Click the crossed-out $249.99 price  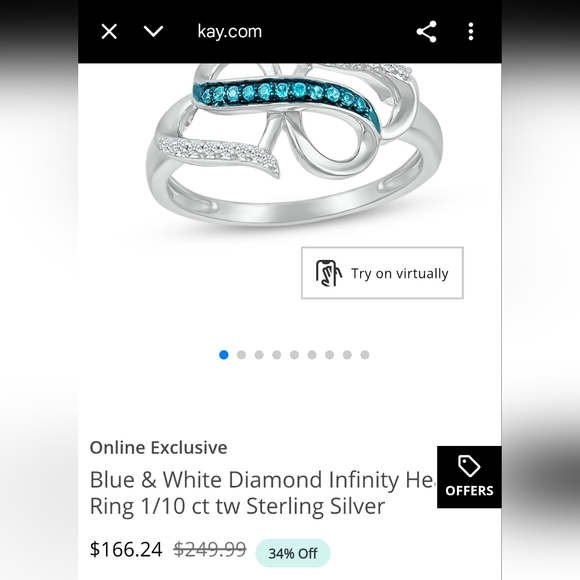tap(210, 549)
